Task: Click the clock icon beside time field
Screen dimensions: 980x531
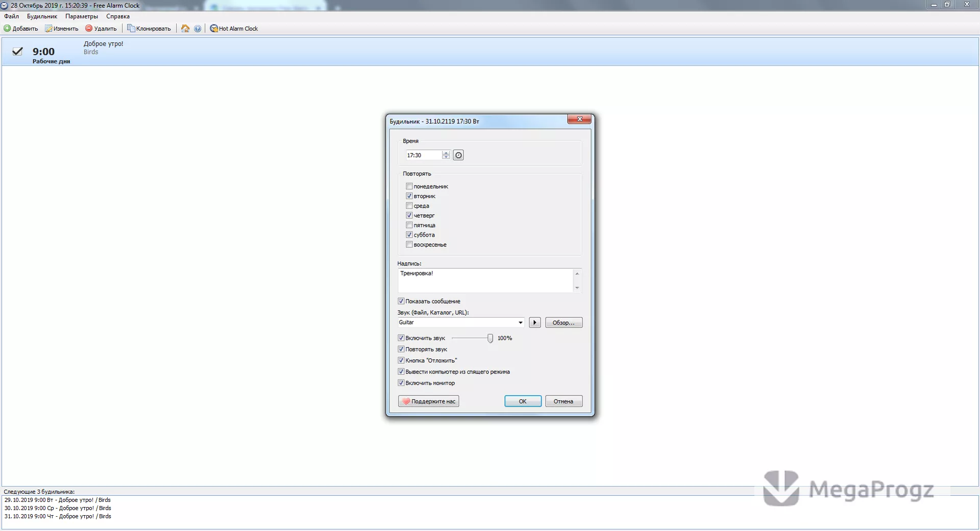Action: (458, 155)
